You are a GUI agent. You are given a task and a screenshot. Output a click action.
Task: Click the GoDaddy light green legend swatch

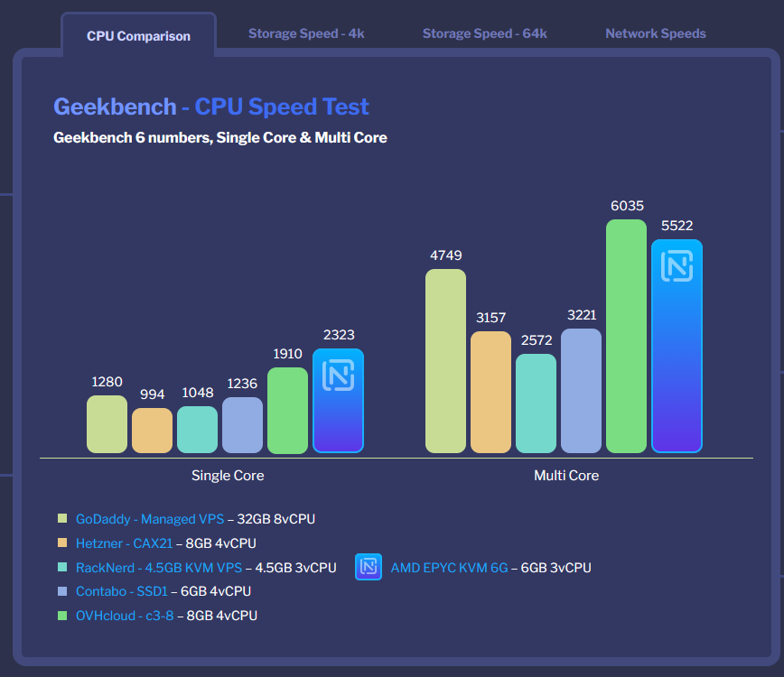point(62,519)
